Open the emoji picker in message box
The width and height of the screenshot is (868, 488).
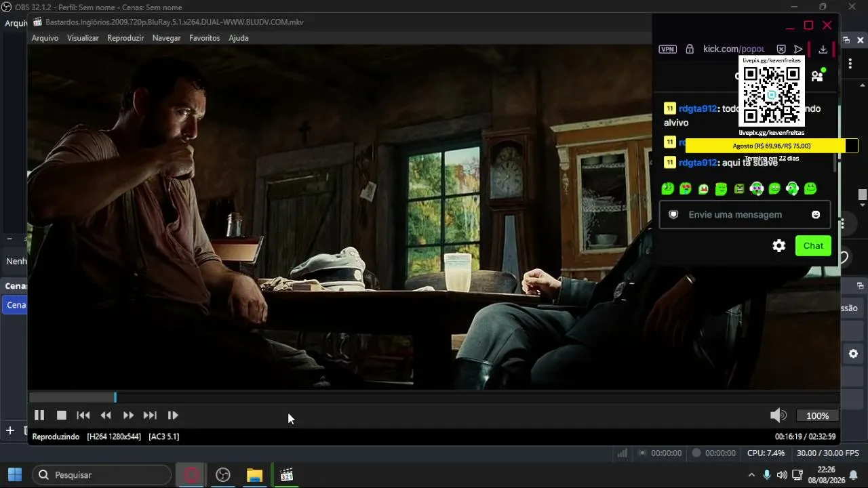(816, 215)
